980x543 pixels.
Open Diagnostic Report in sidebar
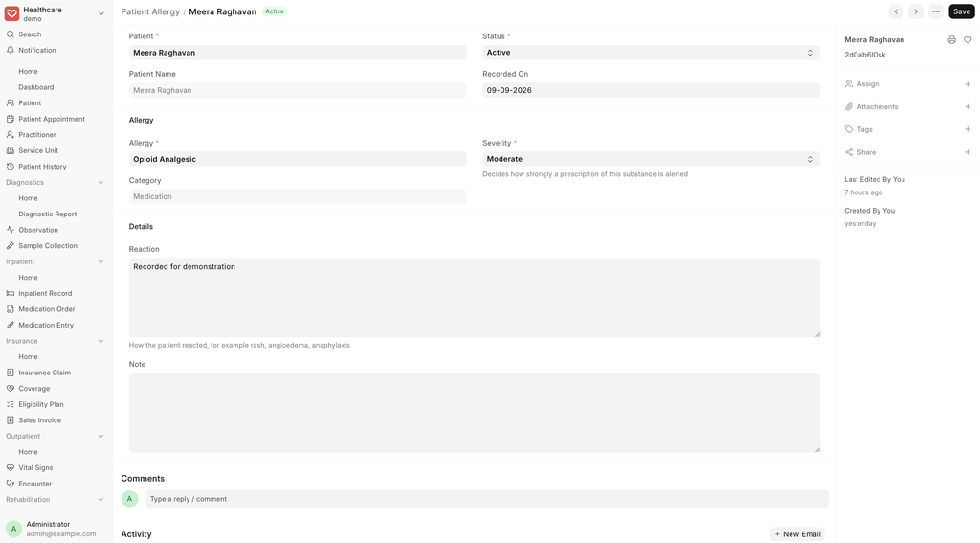point(48,214)
